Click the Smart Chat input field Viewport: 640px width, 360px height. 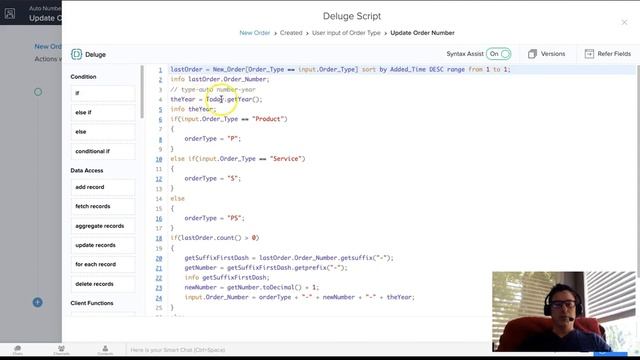(x=310, y=350)
